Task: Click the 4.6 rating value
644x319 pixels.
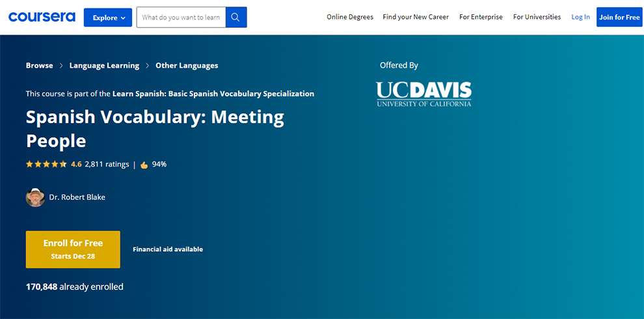Action: 76,165
